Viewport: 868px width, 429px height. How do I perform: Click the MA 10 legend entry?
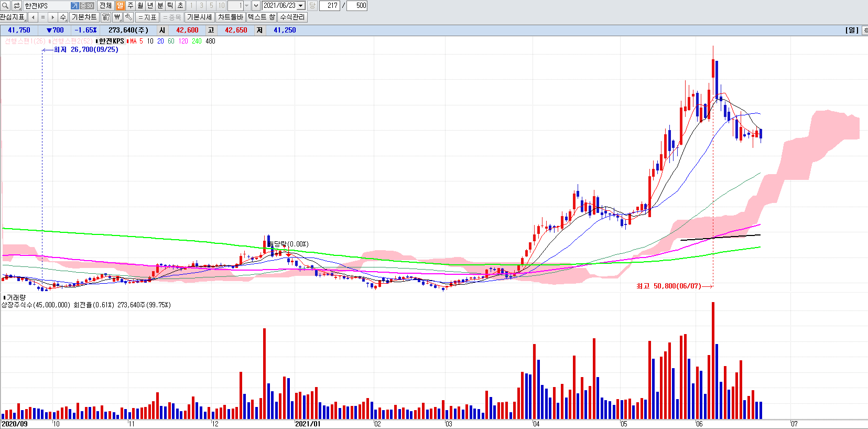[x=150, y=41]
